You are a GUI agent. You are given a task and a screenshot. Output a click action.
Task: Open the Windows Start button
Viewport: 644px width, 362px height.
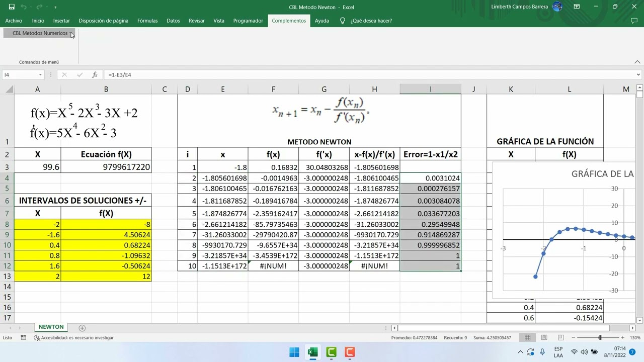click(x=294, y=352)
